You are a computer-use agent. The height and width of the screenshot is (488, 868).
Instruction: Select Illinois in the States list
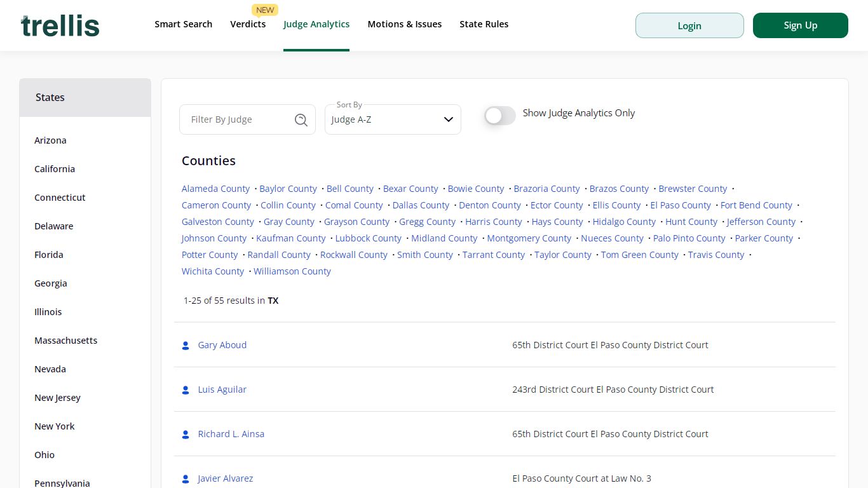48,312
